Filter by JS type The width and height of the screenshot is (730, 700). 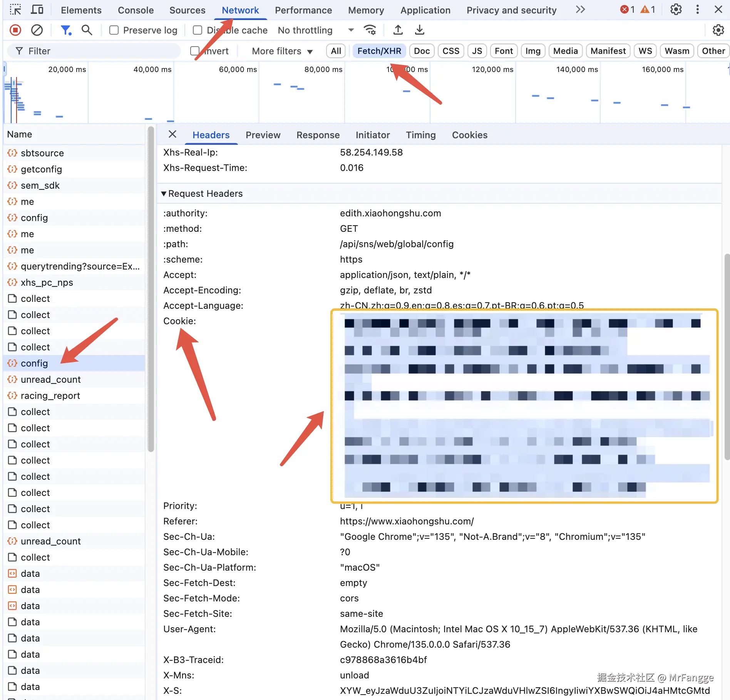point(477,51)
